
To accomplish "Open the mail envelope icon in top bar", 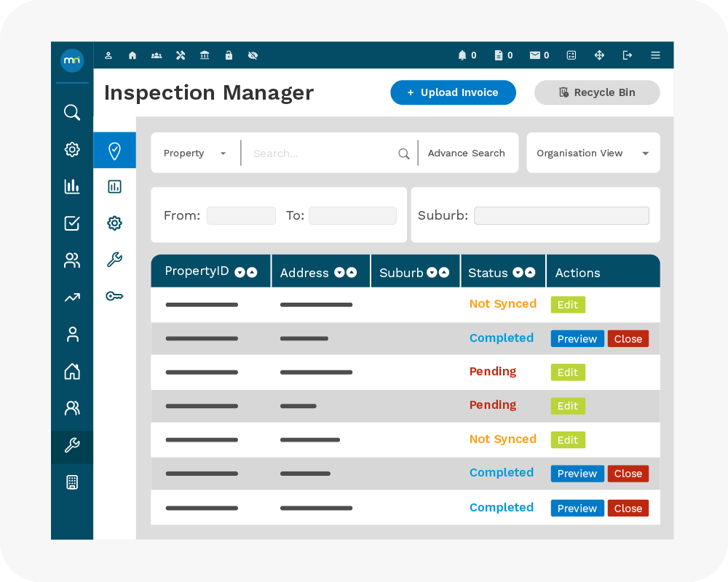I will (535, 55).
